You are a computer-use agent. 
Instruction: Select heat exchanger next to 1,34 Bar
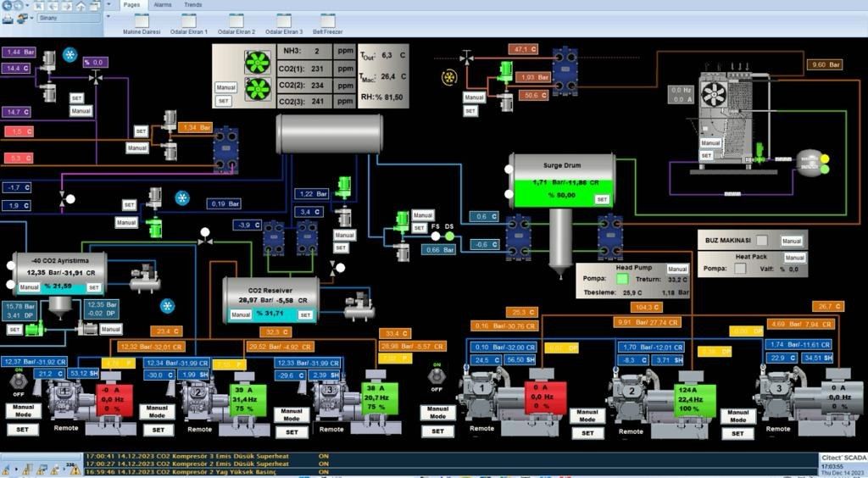coord(226,149)
